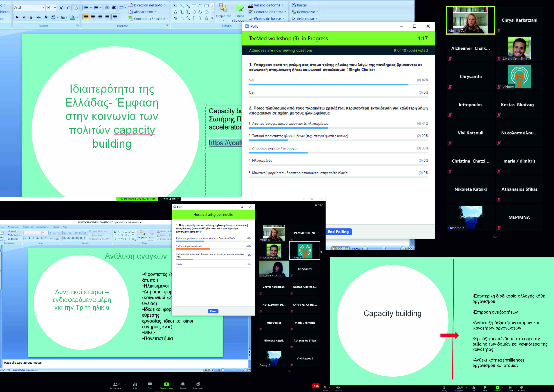Click Eliminar in the Diapositivas group
This screenshot has width=554, height=392.
(x=13, y=239)
